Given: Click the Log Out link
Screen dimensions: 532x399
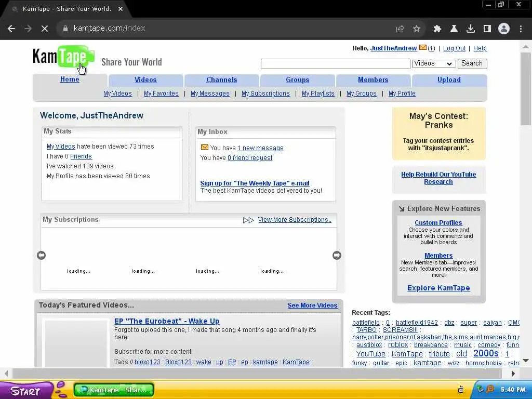Looking at the screenshot, I should coord(454,48).
